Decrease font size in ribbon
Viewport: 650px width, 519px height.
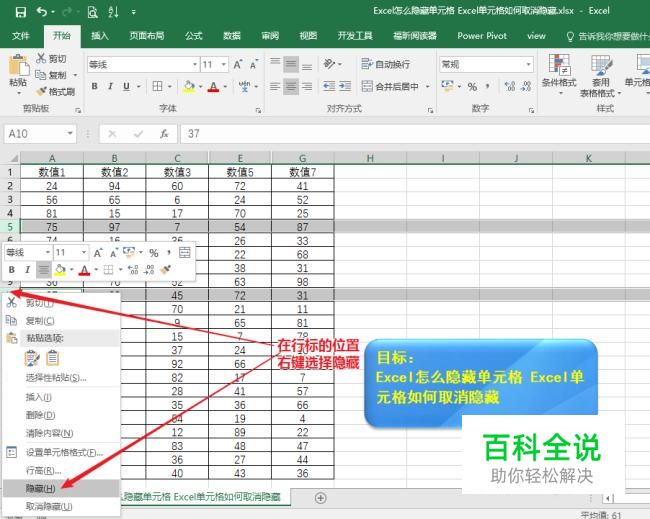254,65
